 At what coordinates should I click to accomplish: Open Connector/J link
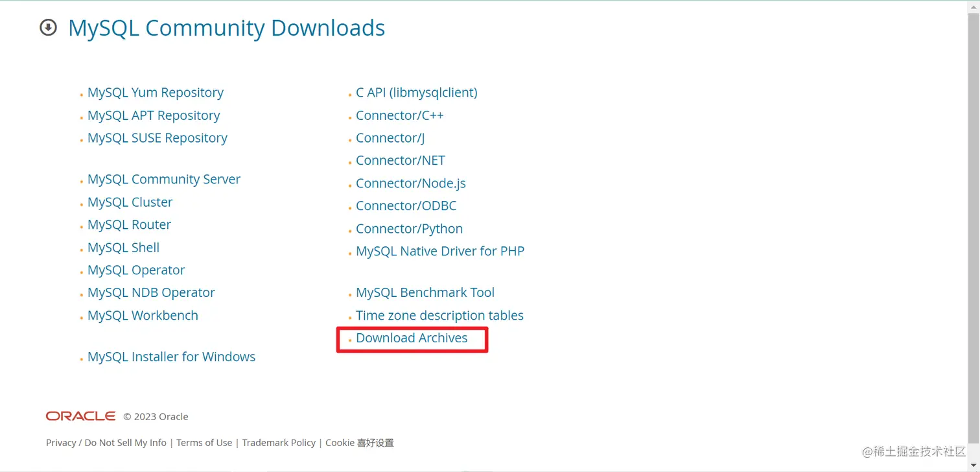point(390,138)
